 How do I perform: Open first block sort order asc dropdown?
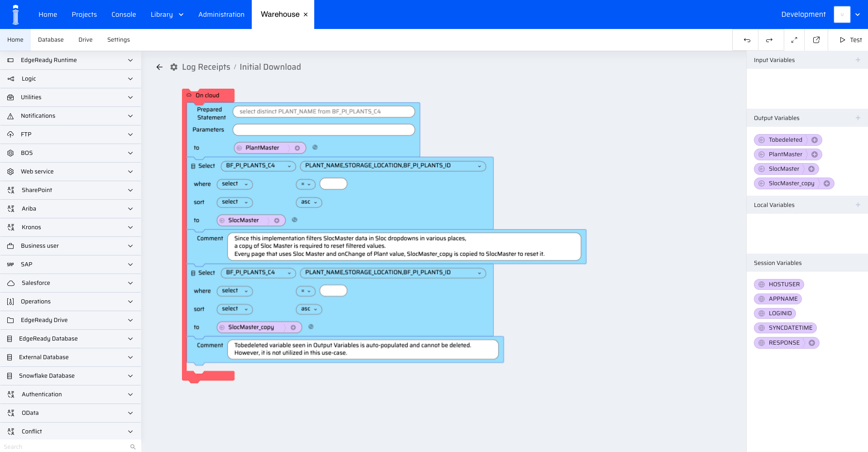tap(309, 202)
